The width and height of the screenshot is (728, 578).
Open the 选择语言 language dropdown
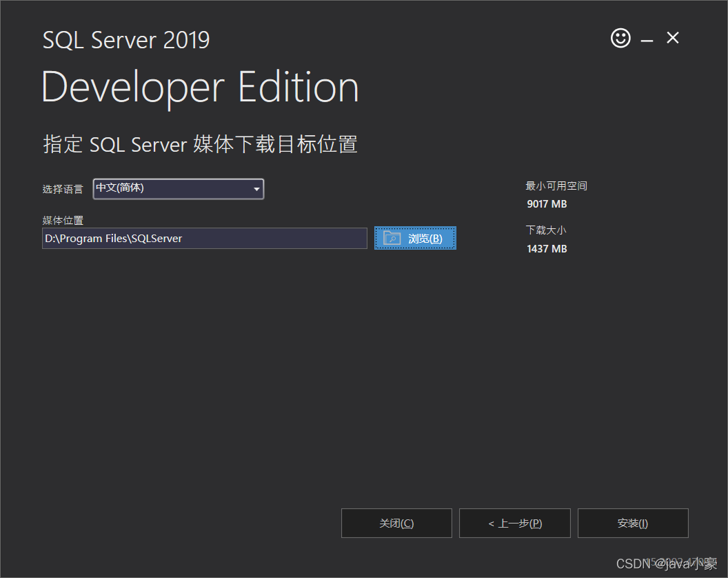tap(179, 188)
